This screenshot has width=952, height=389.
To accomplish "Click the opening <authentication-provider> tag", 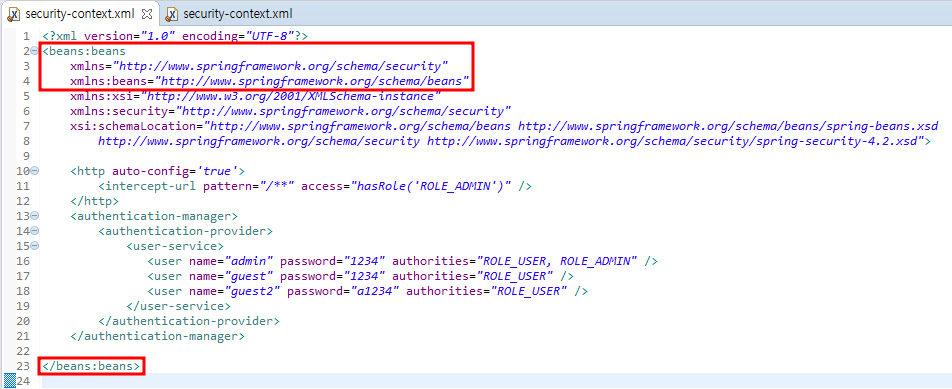I will 186,231.
